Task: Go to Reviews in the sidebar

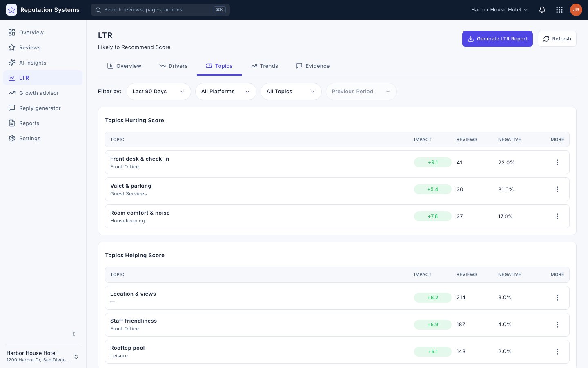Action: pyautogui.click(x=43, y=47)
